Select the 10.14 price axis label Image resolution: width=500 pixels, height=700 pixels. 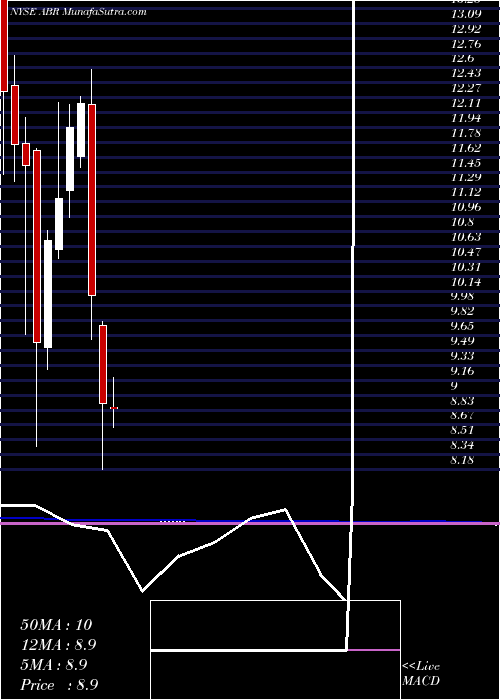click(x=466, y=282)
